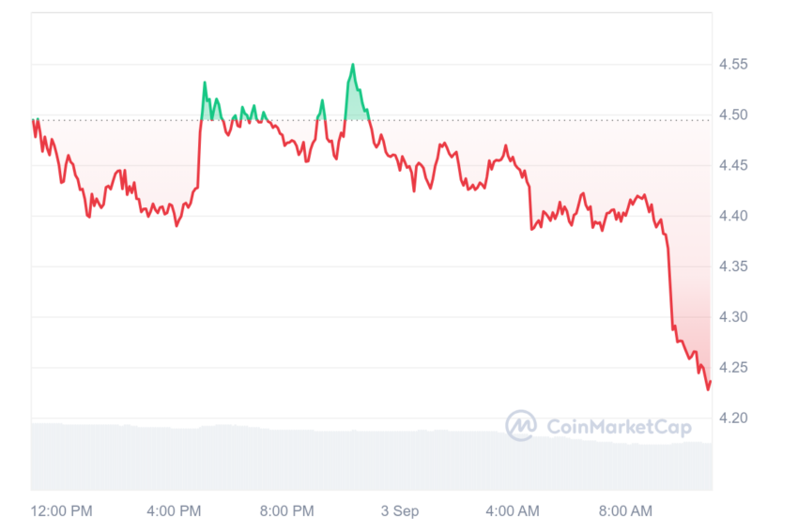Click the 4:00 AM time axis label

513,510
